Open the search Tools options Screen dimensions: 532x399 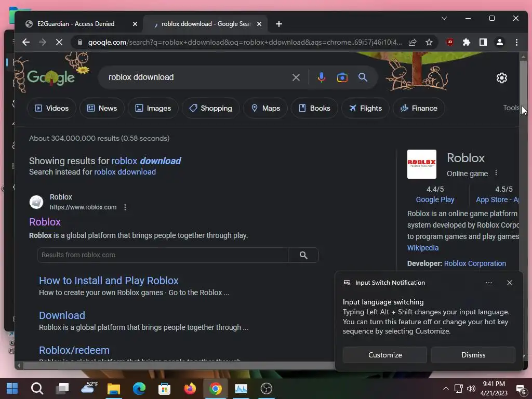coord(511,108)
